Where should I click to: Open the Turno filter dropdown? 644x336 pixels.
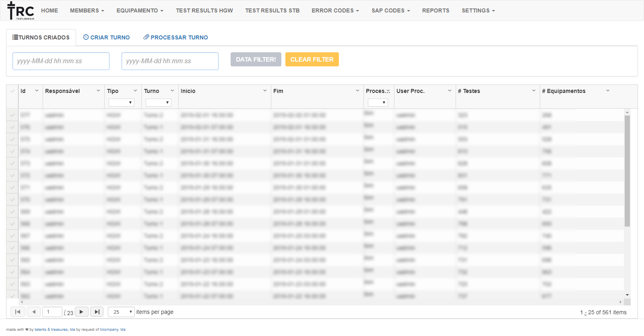158,103
